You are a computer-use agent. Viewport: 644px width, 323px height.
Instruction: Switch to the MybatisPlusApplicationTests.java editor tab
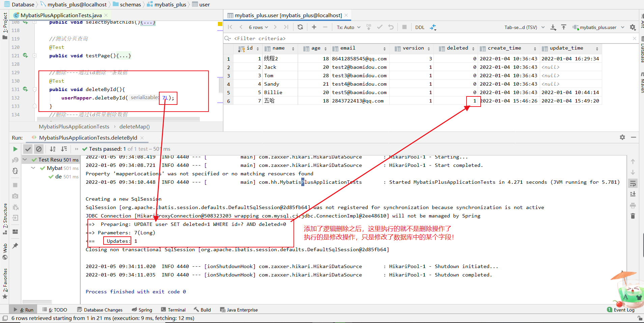click(x=61, y=15)
